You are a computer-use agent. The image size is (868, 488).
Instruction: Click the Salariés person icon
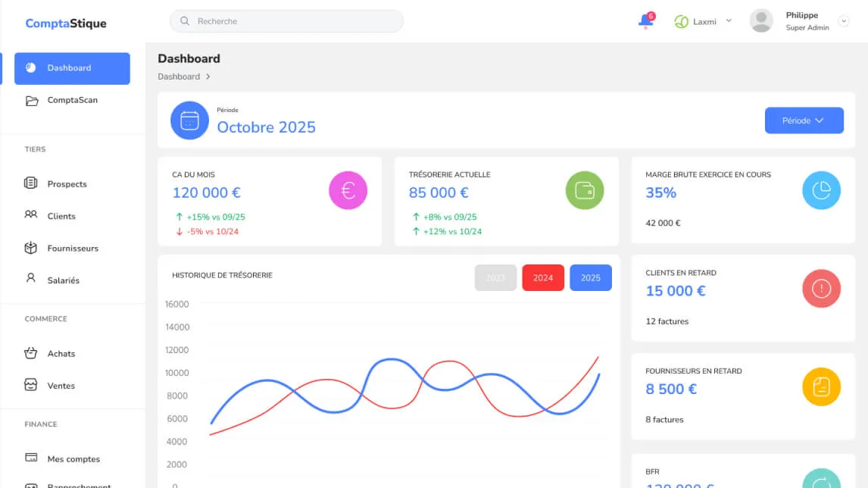coord(31,278)
